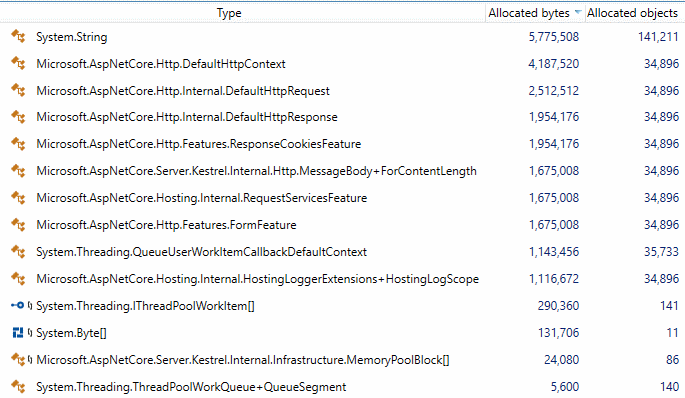685x398 pixels.
Task: Click the ResponseCookiesFeature class icon
Action: coord(18,144)
